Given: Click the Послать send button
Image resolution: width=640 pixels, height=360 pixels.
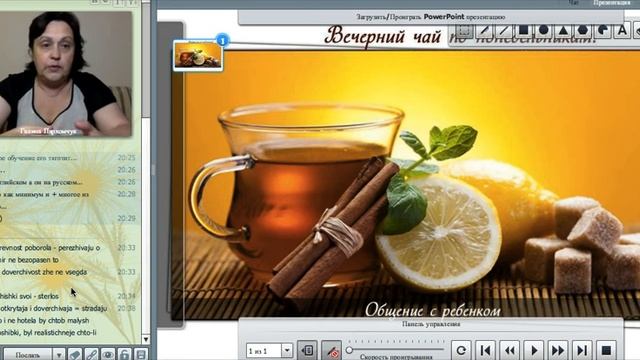Looking at the screenshot, I should coord(28,355).
